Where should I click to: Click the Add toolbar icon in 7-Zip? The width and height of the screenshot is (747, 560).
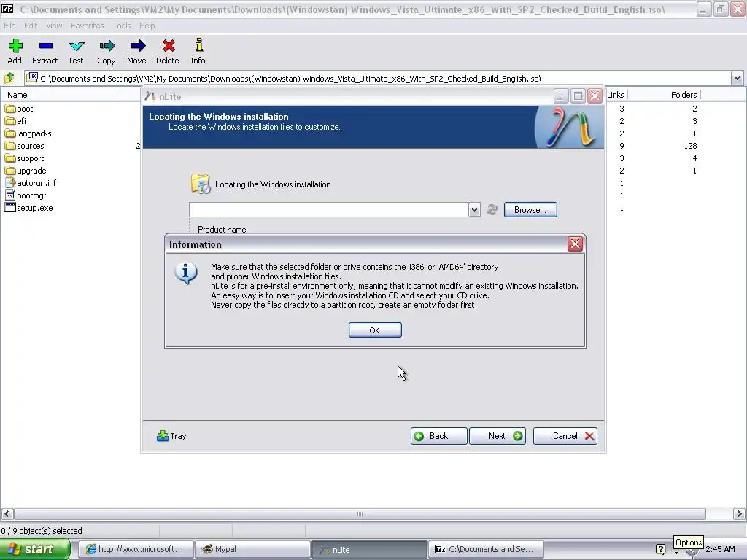(x=15, y=52)
